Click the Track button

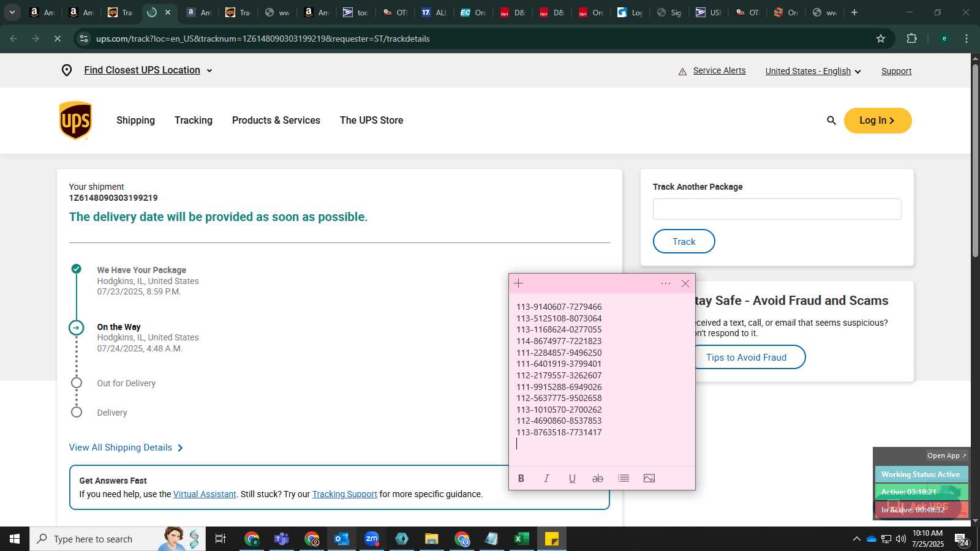[x=684, y=241]
